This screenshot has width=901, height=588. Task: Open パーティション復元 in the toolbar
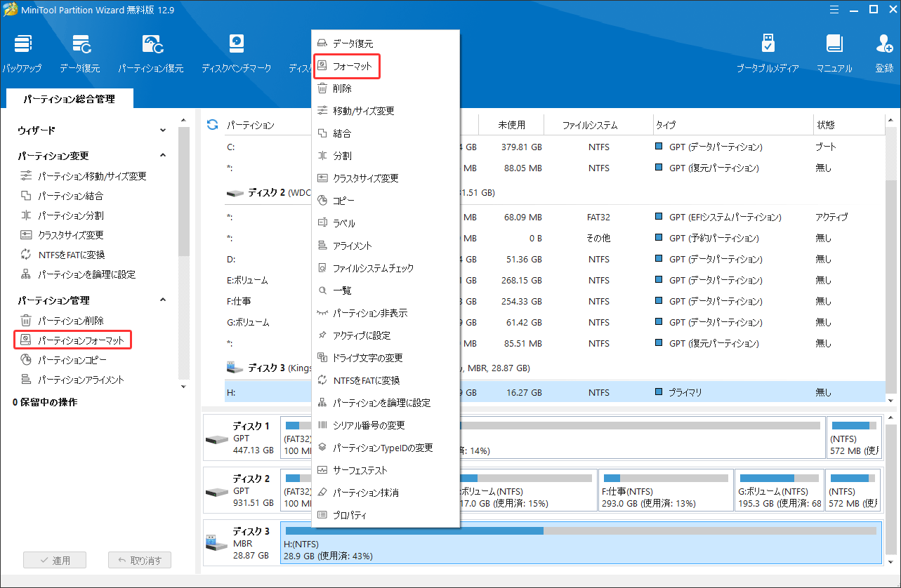[150, 53]
